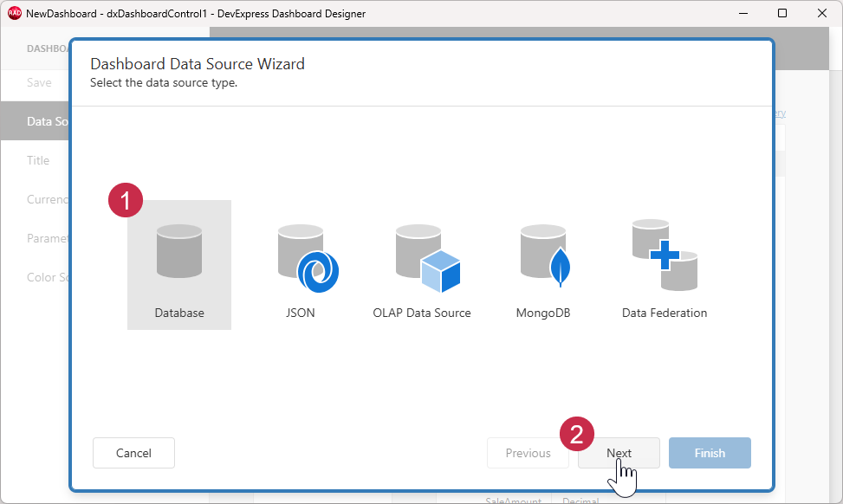The width and height of the screenshot is (843, 504).
Task: Maximize the Dashboard Designer window
Action: (782, 14)
